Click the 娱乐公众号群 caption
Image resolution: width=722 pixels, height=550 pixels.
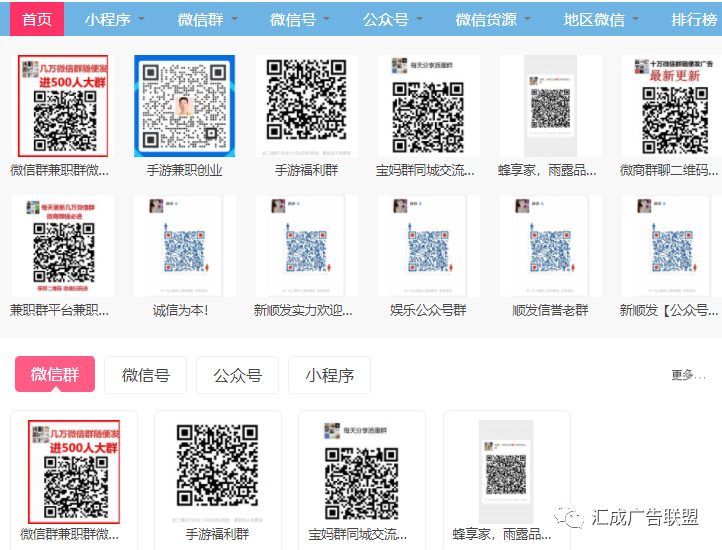[428, 310]
